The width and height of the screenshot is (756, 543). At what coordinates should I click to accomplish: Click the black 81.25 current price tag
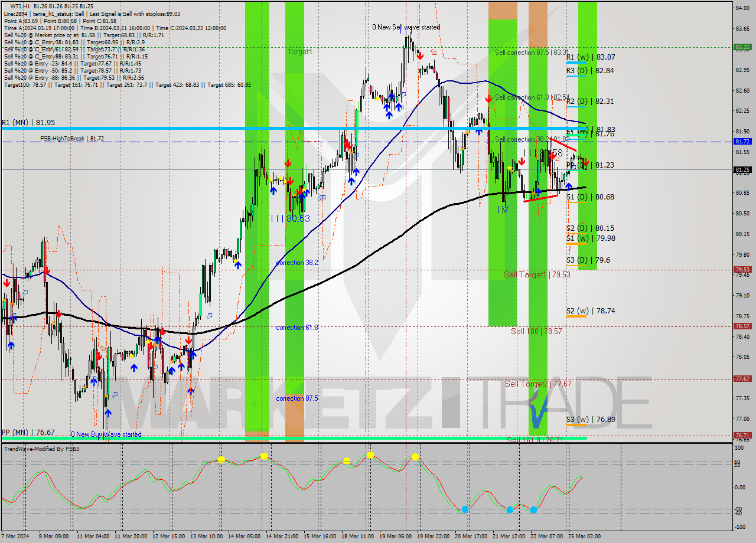tap(742, 170)
